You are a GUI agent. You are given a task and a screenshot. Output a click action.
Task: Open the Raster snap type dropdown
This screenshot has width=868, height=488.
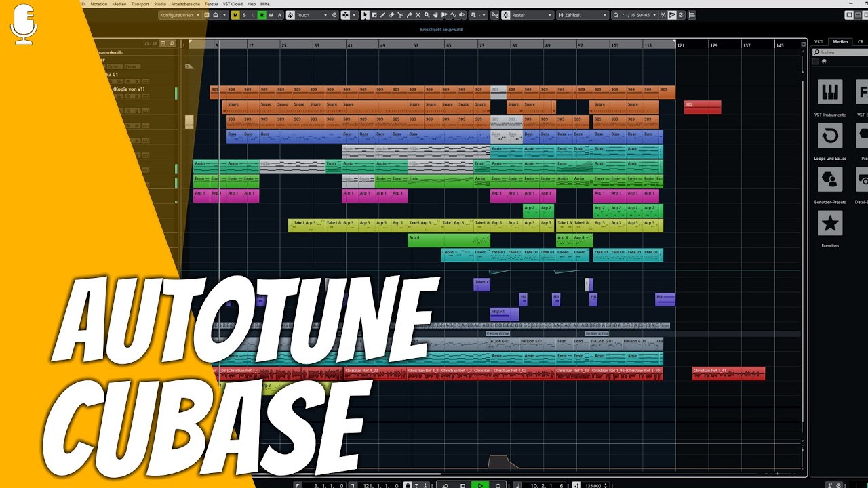point(533,15)
